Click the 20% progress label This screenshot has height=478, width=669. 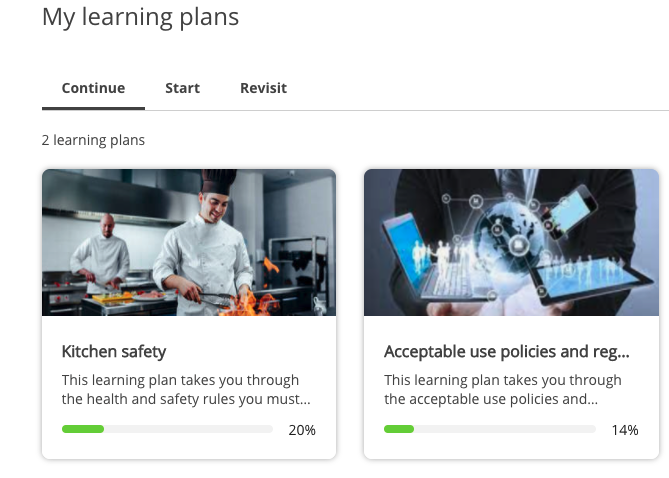302,430
